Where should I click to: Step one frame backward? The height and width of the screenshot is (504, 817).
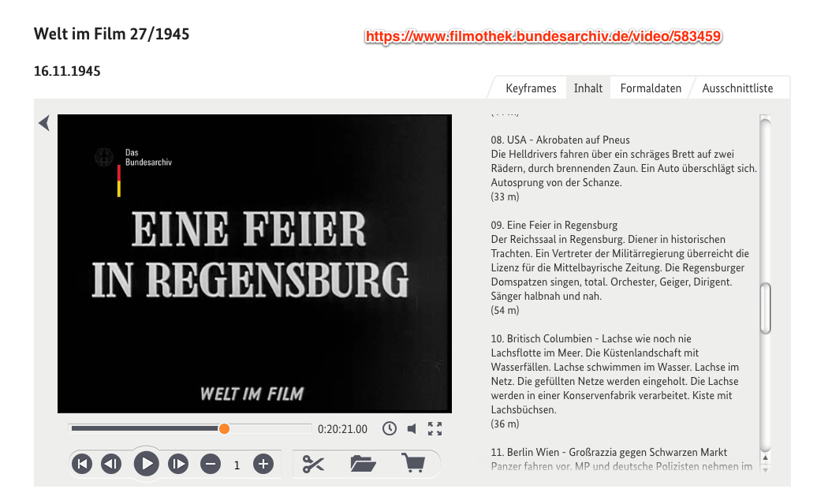coord(111,463)
